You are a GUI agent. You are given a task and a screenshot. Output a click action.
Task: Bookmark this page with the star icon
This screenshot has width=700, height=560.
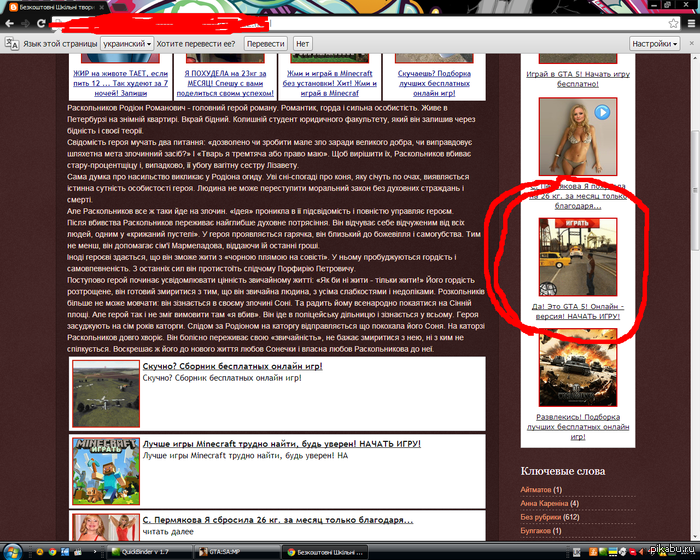click(673, 24)
